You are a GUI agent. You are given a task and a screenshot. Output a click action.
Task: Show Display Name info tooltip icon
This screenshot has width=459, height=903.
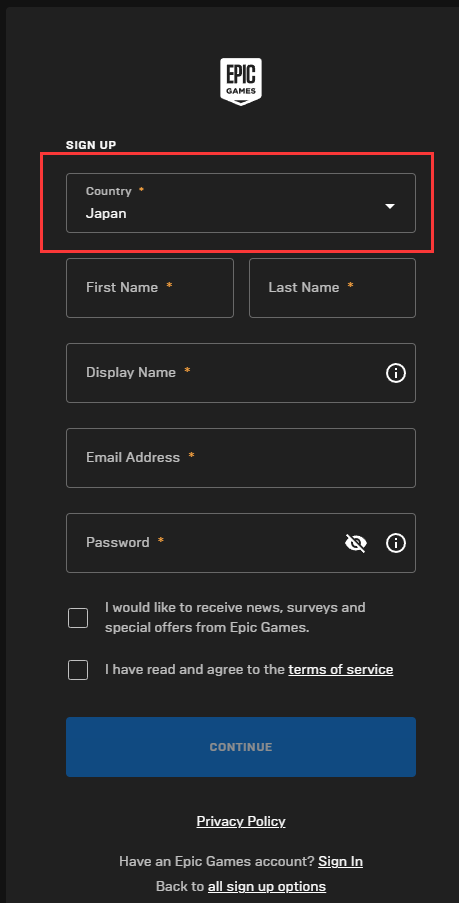point(396,373)
